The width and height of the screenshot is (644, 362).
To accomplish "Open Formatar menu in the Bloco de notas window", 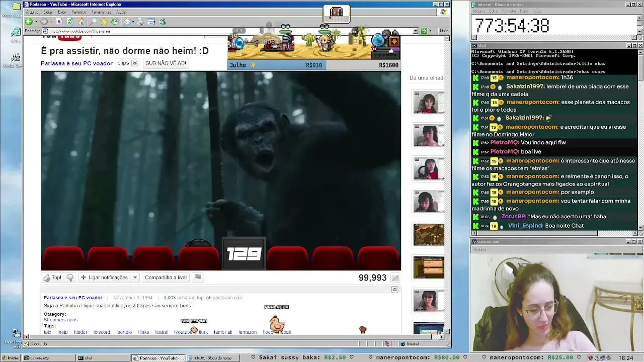I will click(509, 11).
